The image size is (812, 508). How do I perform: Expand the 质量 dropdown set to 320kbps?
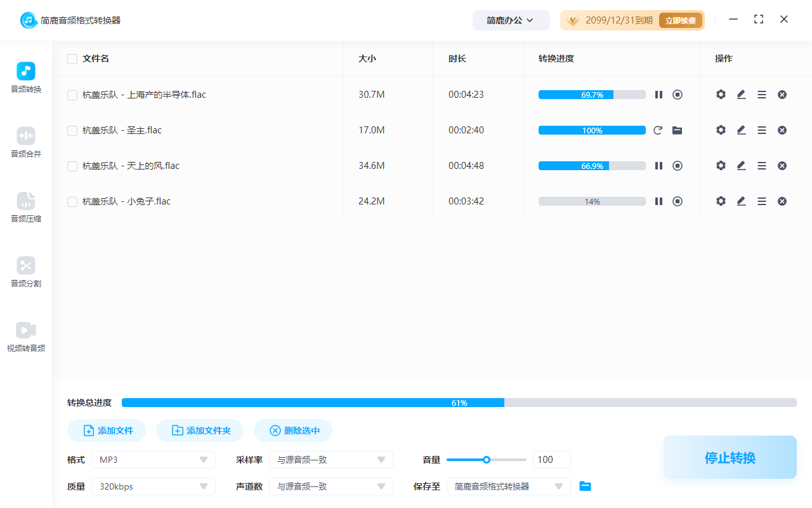[x=153, y=486]
